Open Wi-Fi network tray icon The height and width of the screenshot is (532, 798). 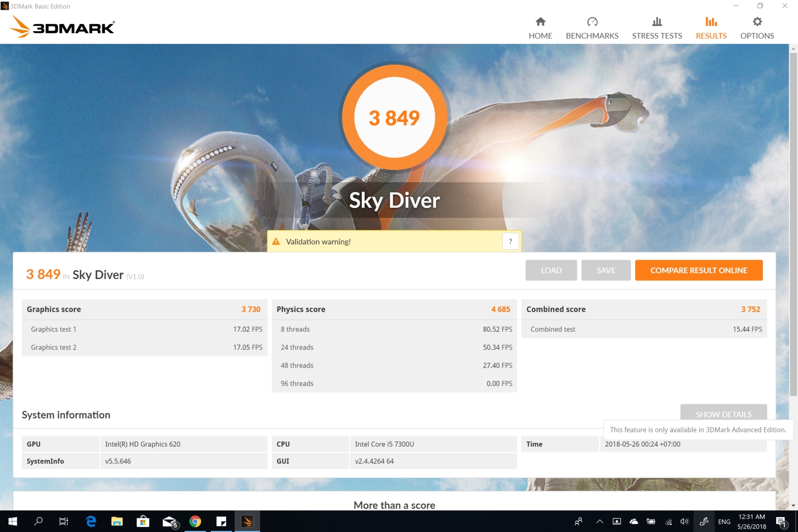[669, 521]
